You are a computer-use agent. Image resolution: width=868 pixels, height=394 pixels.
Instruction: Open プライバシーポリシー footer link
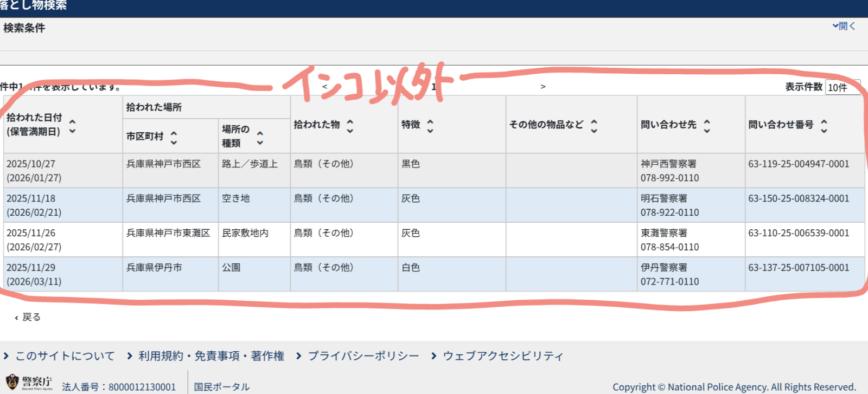(x=363, y=356)
